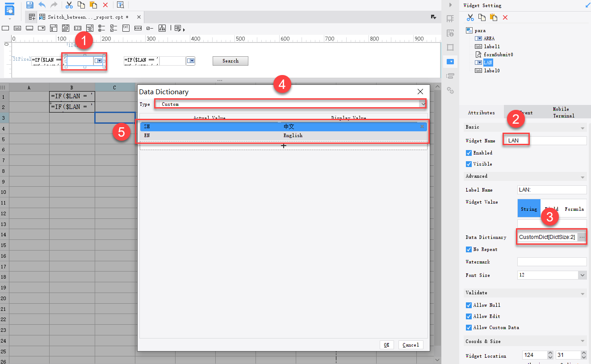
Task: Confirm the Data Dictionary with OK
Action: tap(387, 344)
